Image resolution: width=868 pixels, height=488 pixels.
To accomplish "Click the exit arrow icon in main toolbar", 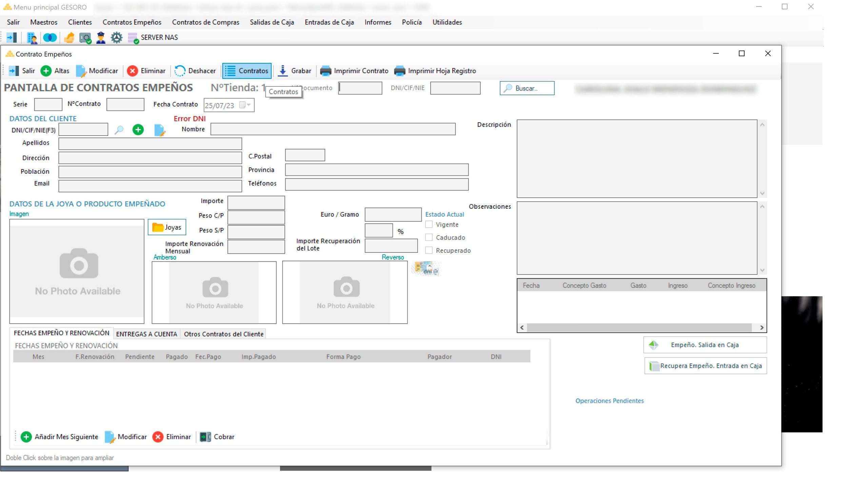I will 12,37.
